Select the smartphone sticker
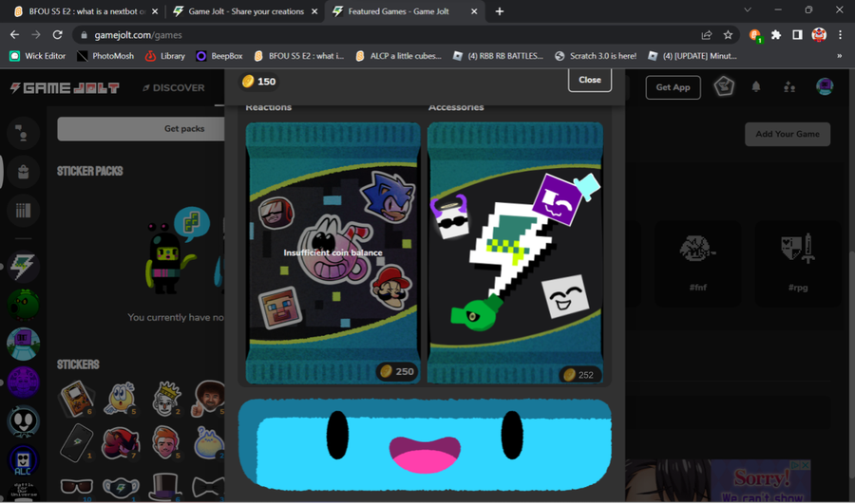Image resolution: width=855 pixels, height=504 pixels. 76,442
